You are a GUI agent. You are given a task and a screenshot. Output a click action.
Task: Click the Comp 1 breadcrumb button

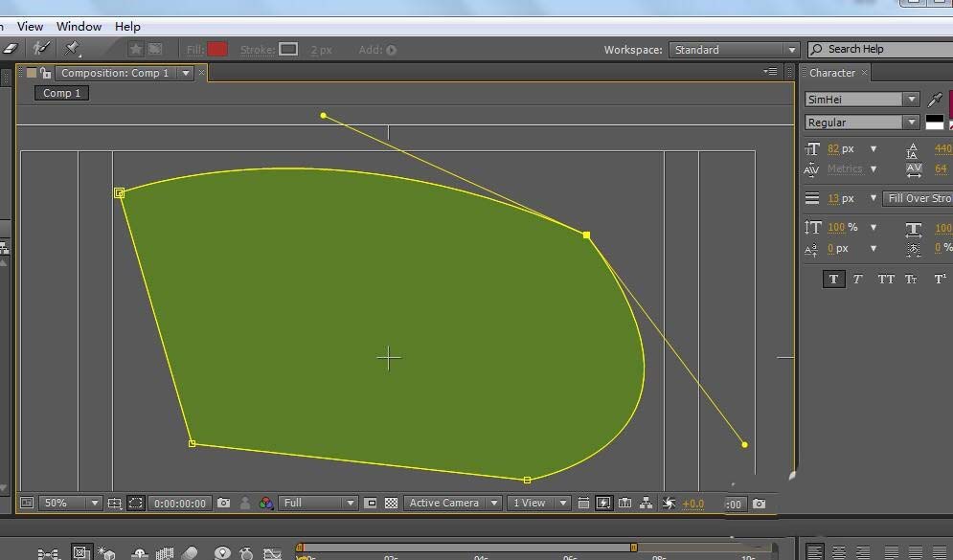pos(62,93)
